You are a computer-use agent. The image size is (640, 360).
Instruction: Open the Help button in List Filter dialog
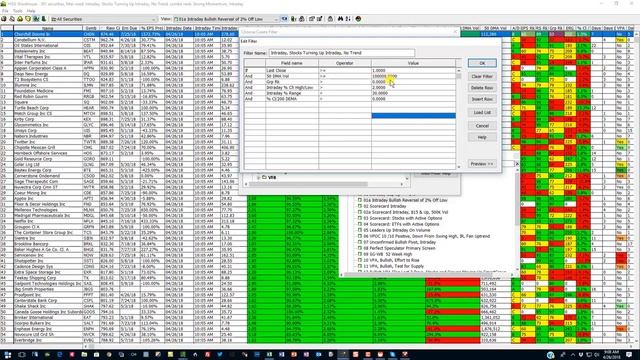tap(482, 137)
